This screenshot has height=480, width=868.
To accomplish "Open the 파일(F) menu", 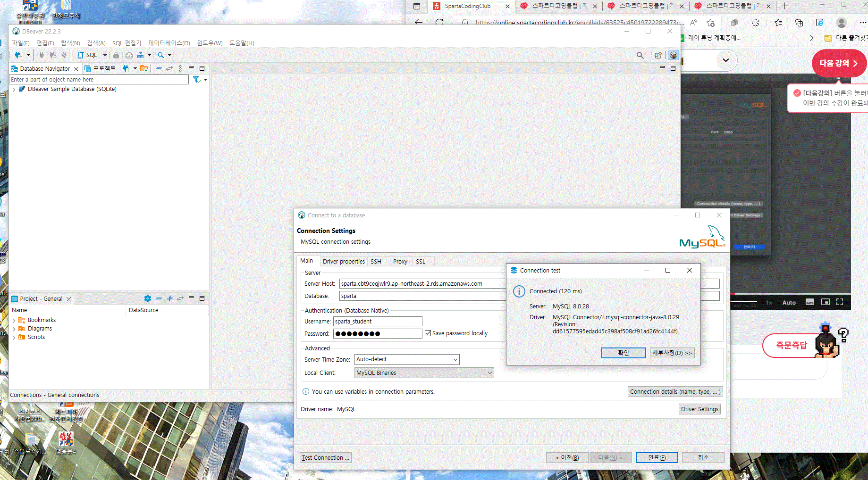I will point(20,43).
